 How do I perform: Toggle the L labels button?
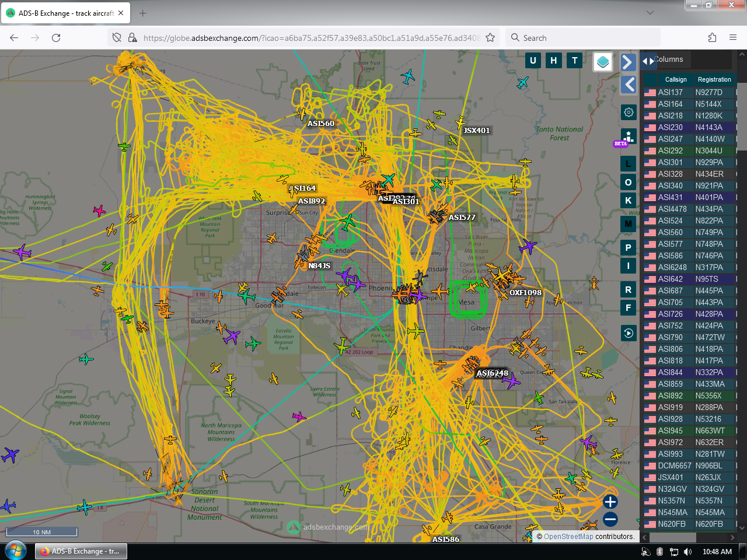[x=629, y=163]
